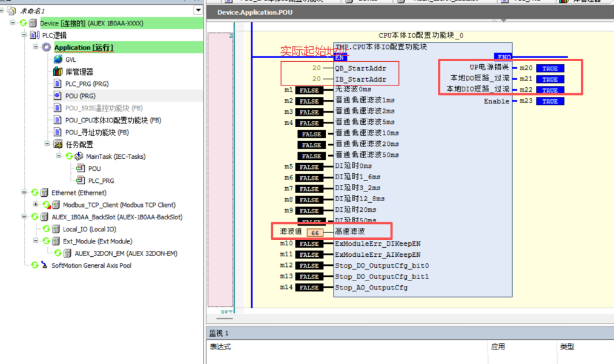Toggle the m2 FALSE value for 普通低速滤波1ms
This screenshot has width=614, height=364.
point(309,102)
